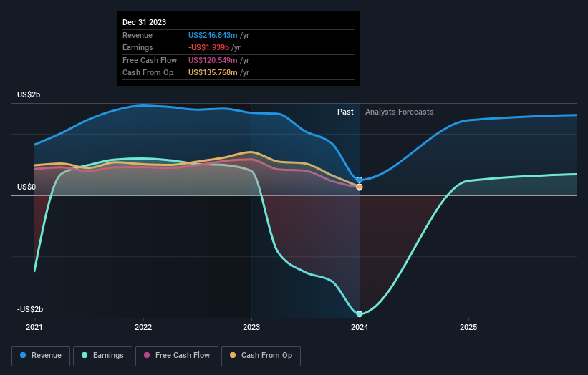The height and width of the screenshot is (375, 588).
Task: Click the US$120.549m free cash flow value
Action: point(213,60)
